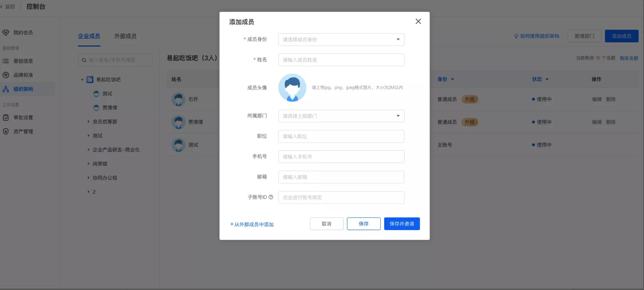
Task: Collapse the 易起吃饭吧 tree node
Action: click(x=82, y=80)
